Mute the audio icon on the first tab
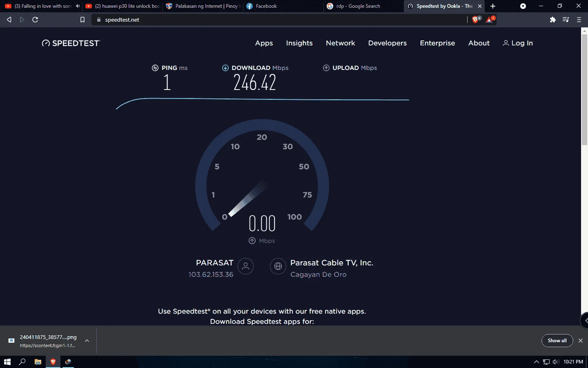The image size is (588, 368). pos(78,6)
